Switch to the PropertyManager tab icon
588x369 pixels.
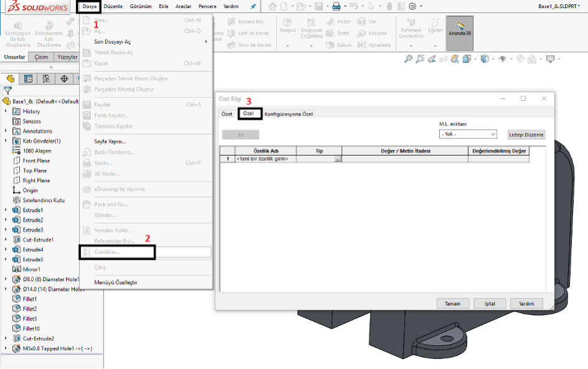pyautogui.click(x=28, y=79)
